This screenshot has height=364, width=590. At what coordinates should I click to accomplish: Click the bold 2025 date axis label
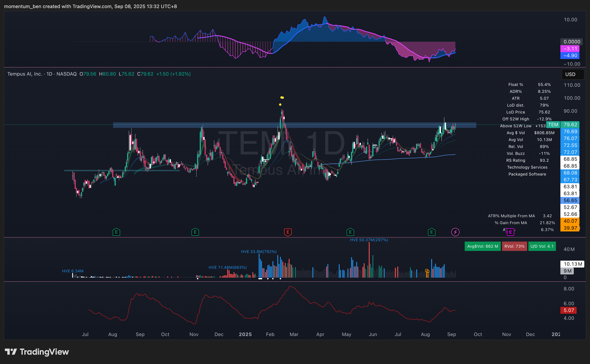tap(245, 334)
